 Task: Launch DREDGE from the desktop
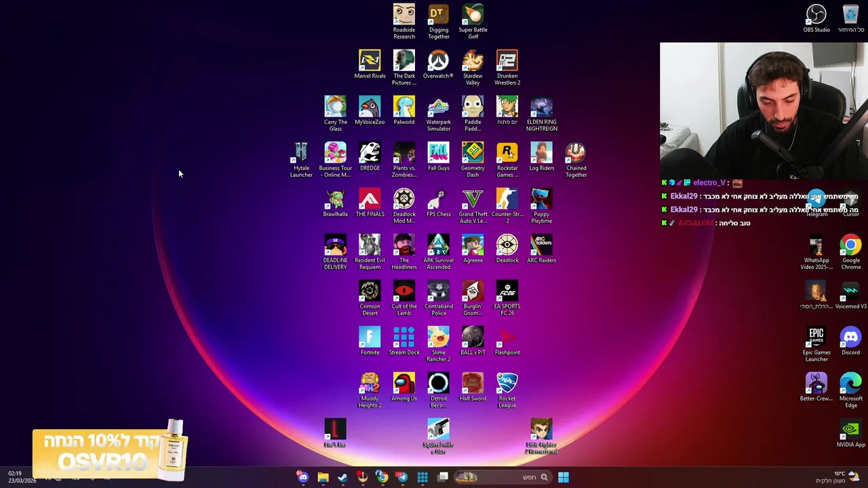pyautogui.click(x=370, y=157)
